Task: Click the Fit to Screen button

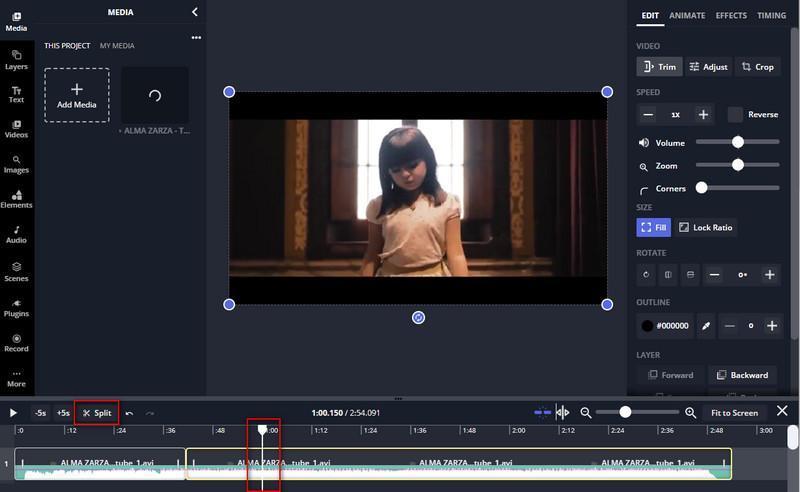Action: point(734,413)
